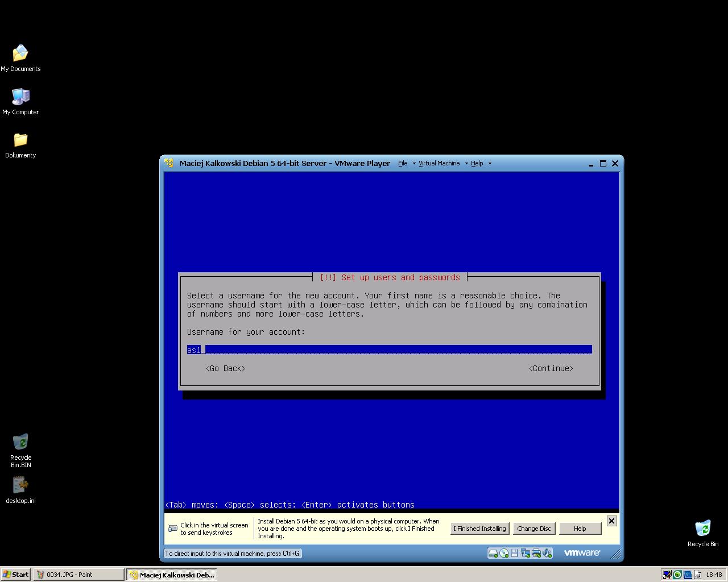Close the VMware Player window
The image size is (728, 582).
point(615,163)
